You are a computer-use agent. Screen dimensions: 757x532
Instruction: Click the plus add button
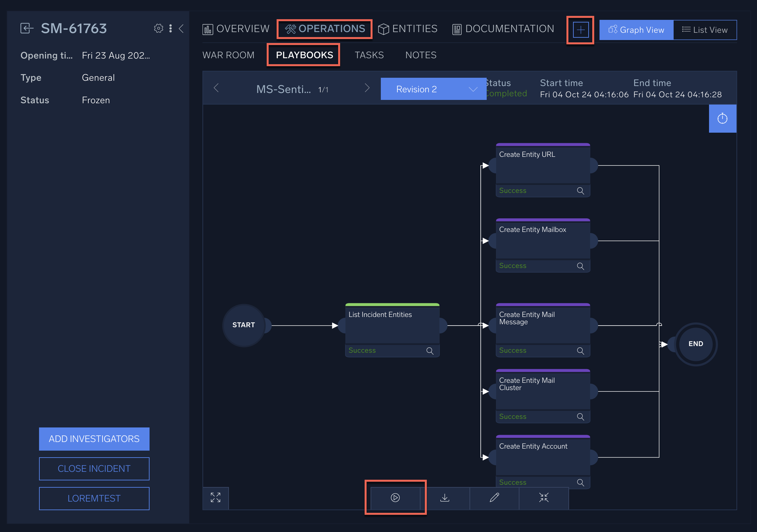(x=581, y=30)
